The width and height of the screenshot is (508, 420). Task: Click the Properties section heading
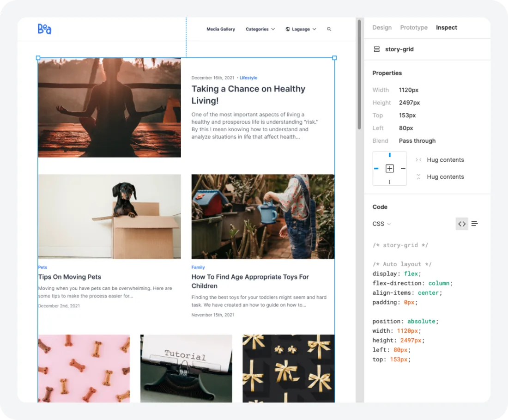[387, 73]
